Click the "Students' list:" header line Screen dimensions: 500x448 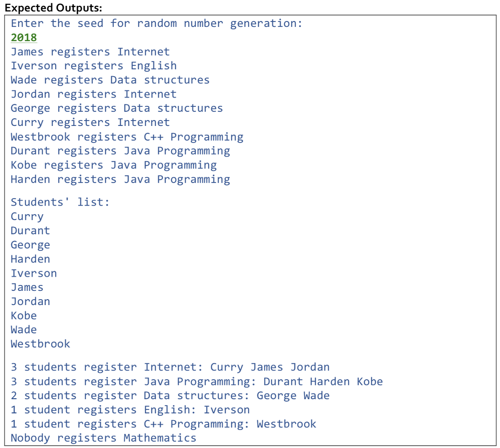60,203
